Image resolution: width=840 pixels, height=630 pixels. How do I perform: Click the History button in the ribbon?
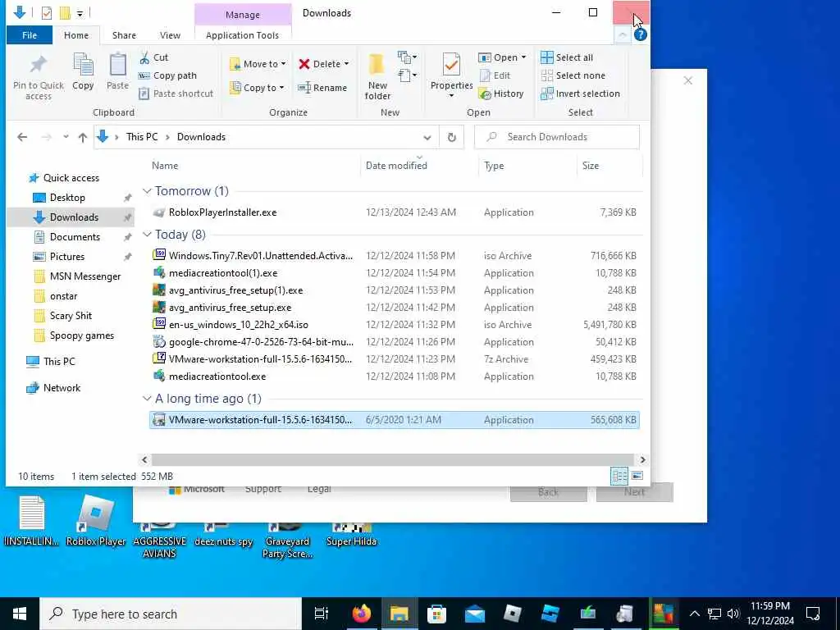pyautogui.click(x=501, y=94)
